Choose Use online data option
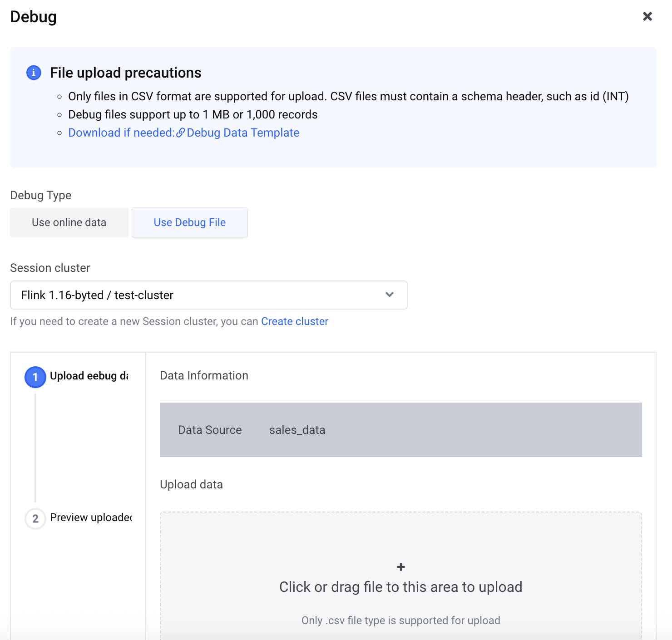This screenshot has height=640, width=672. tap(69, 222)
